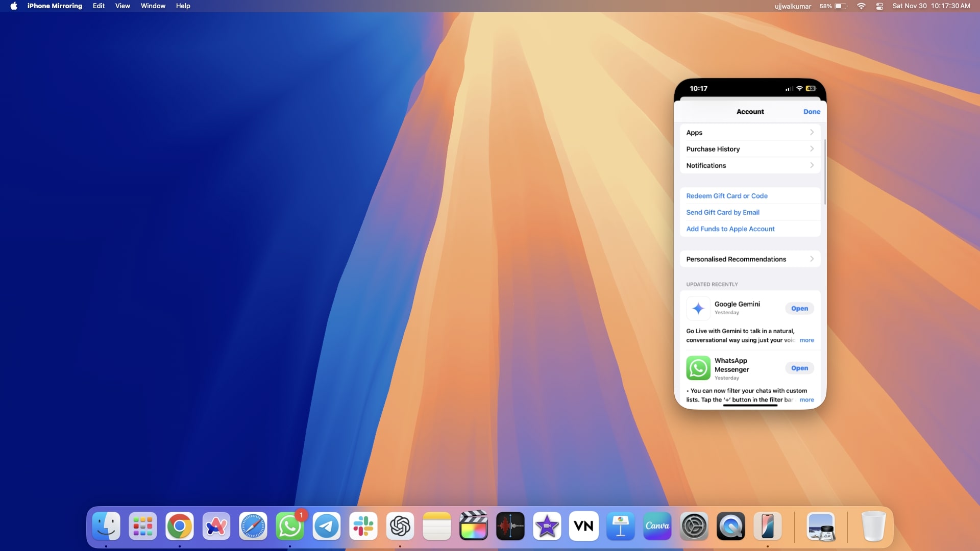Launch QuickTime Player from the dock
Viewport: 980px width, 551px height.
731,526
